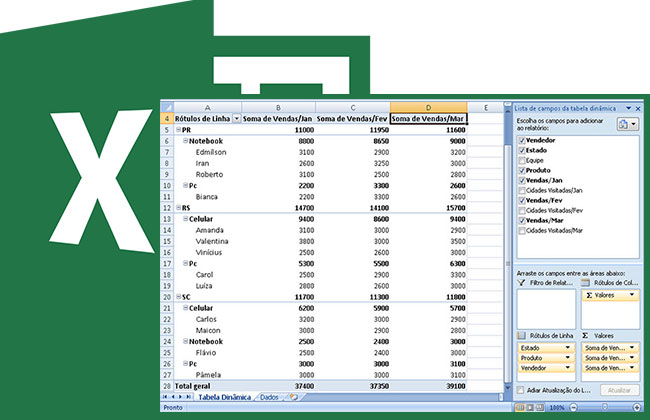Check the Cidades Visitadas/Mar field
The width and height of the screenshot is (650, 420).
pyautogui.click(x=522, y=231)
